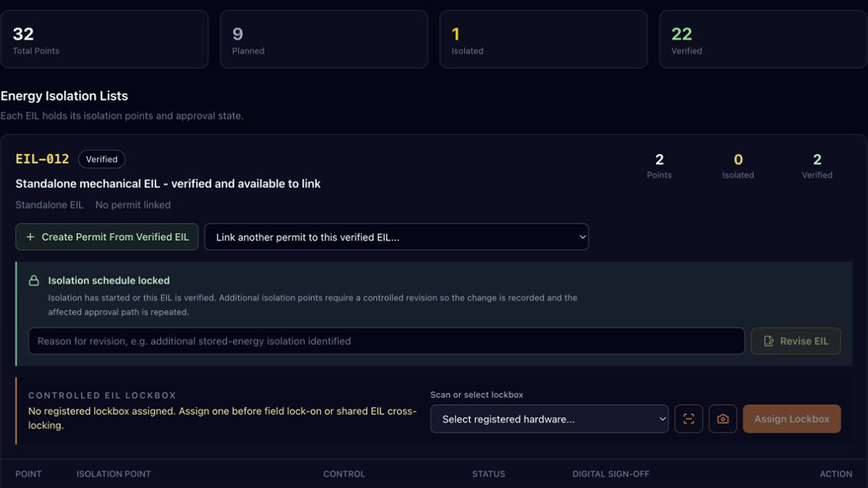Click the Revise EIL button

click(x=796, y=341)
